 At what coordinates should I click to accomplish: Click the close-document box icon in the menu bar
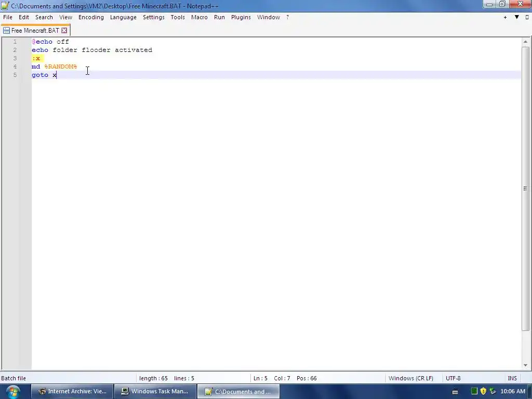click(527, 17)
